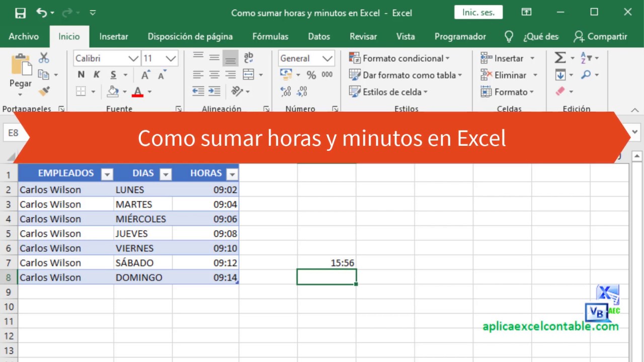Open the Programador ribbon tab
Viewport: 644px width, 362px height.
pyautogui.click(x=460, y=36)
